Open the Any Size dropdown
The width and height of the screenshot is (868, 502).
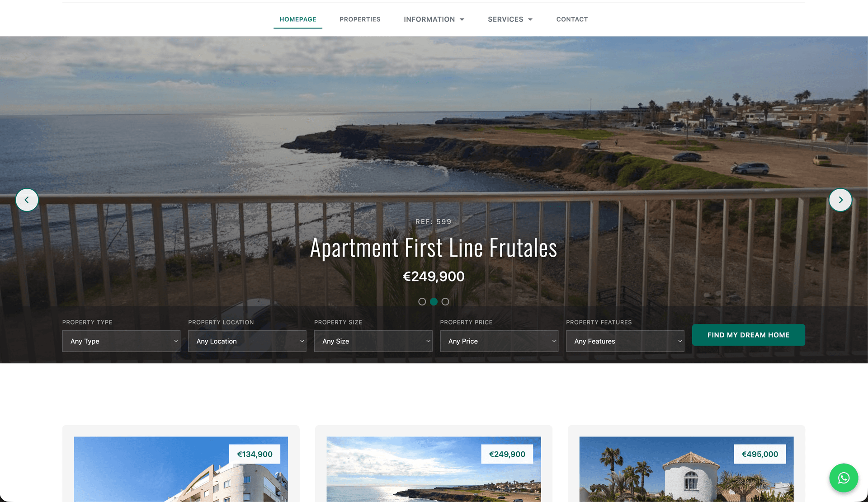coord(373,341)
